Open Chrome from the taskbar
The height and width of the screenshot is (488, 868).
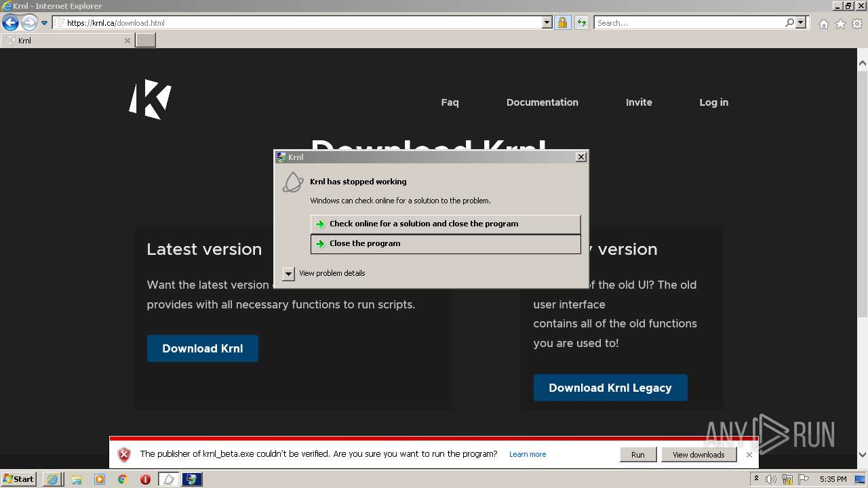(123, 479)
